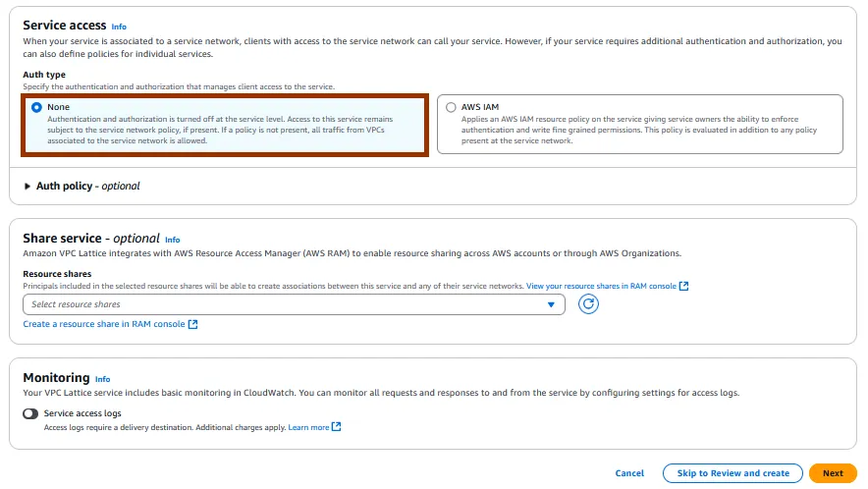This screenshot has width=868, height=489.
Task: Click external link icon next to Learn more
Action: [x=337, y=427]
